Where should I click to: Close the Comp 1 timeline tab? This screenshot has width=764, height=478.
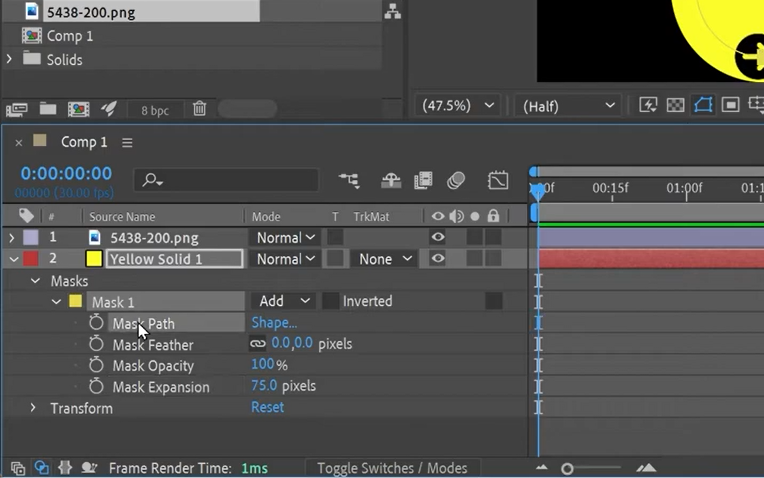[19, 143]
